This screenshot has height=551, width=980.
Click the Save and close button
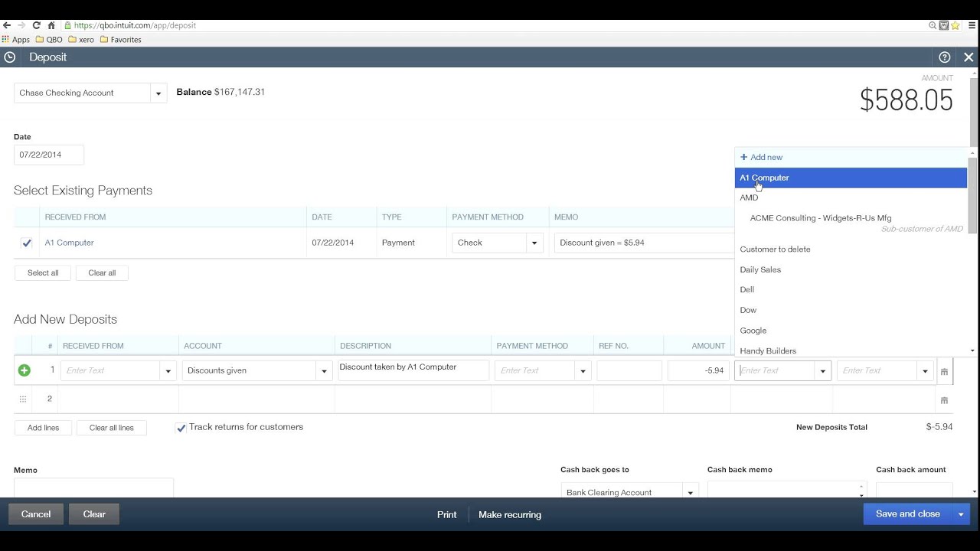[x=908, y=514]
